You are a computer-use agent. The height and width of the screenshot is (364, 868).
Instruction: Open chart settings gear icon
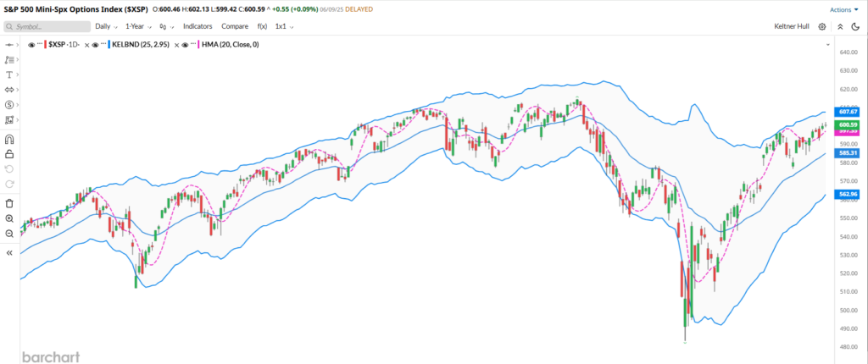coord(821,26)
